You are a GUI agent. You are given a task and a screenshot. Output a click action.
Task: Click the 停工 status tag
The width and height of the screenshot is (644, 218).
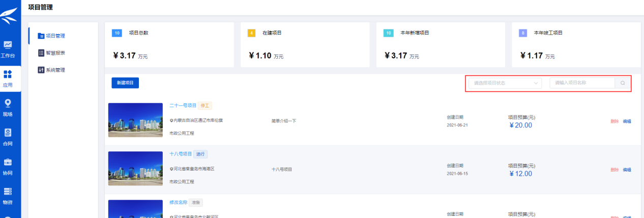click(205, 106)
